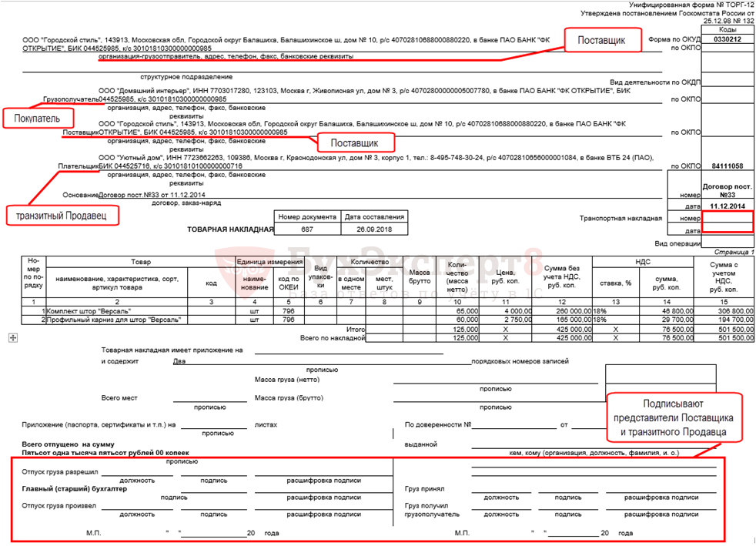
Task: Click the empty "Вид операции" code cell
Action: pyautogui.click(x=727, y=243)
